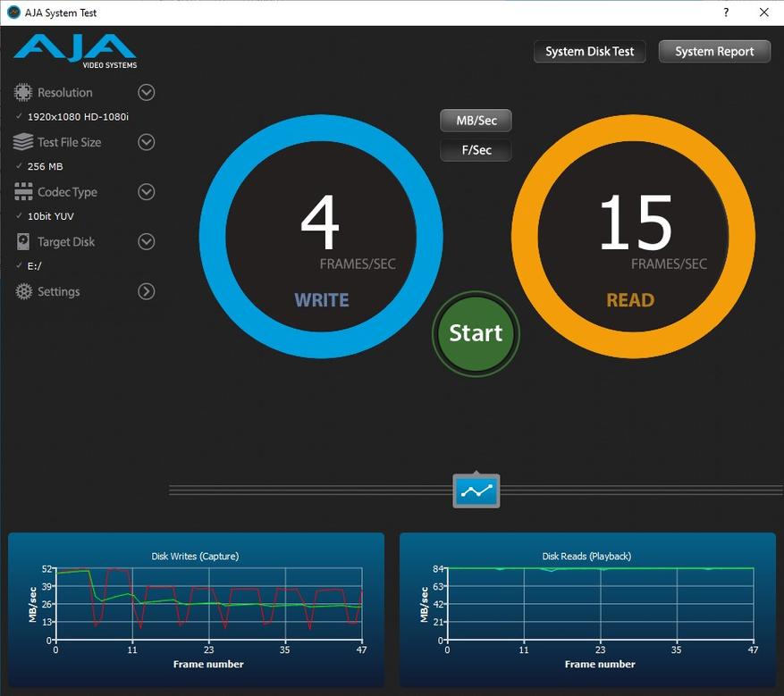The image size is (784, 696).
Task: Open the help question mark button
Action: pos(726,13)
